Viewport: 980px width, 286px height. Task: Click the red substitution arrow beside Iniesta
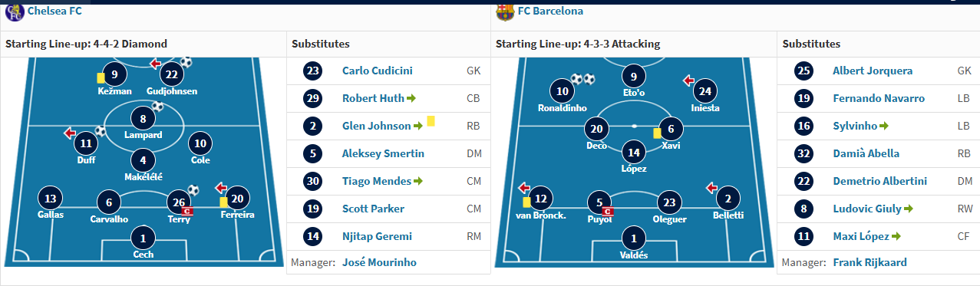688,80
